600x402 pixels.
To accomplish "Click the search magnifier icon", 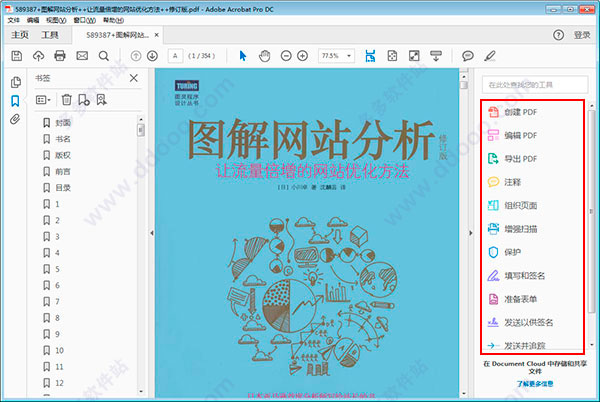I will [x=104, y=56].
